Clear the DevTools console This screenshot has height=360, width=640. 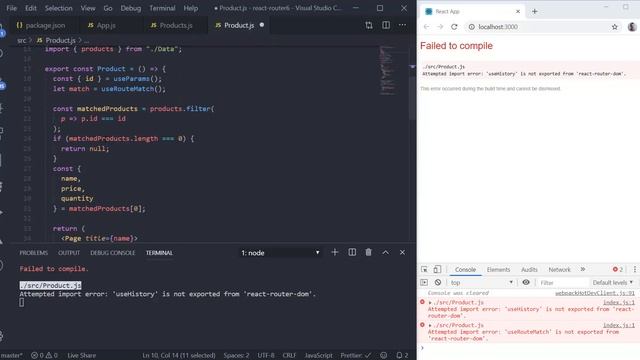(438, 282)
